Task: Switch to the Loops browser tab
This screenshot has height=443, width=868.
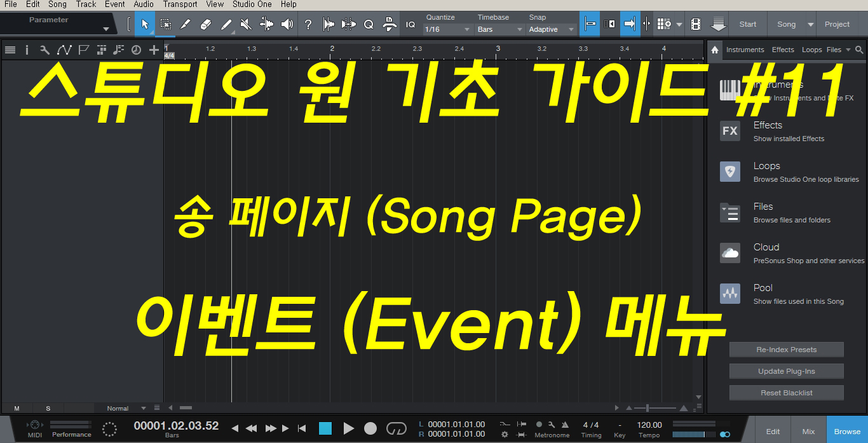Action: 811,50
